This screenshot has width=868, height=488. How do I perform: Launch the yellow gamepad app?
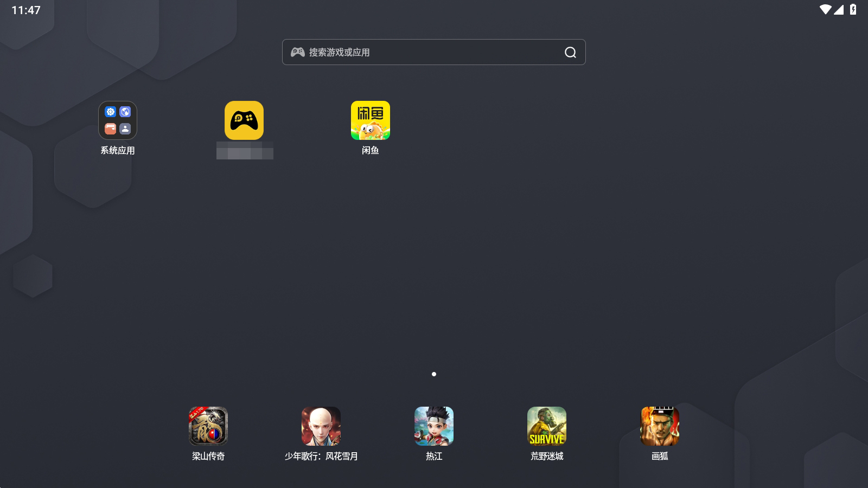[244, 120]
